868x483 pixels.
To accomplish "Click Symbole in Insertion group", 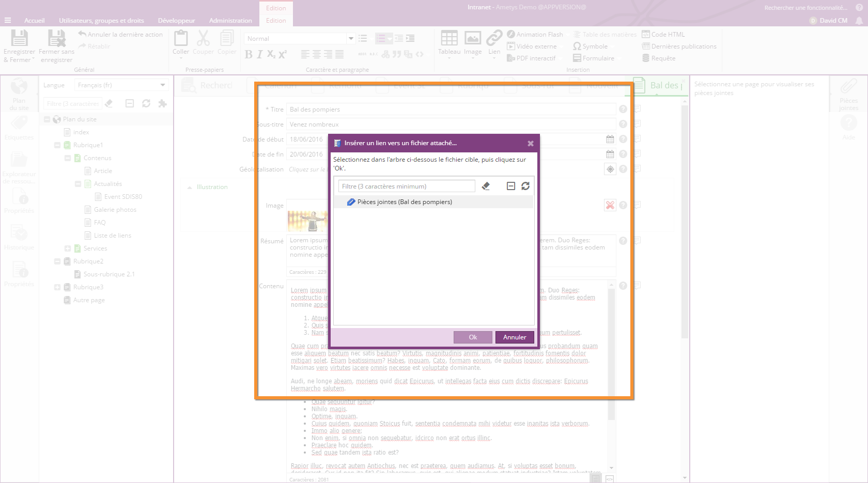I will tap(590, 46).
